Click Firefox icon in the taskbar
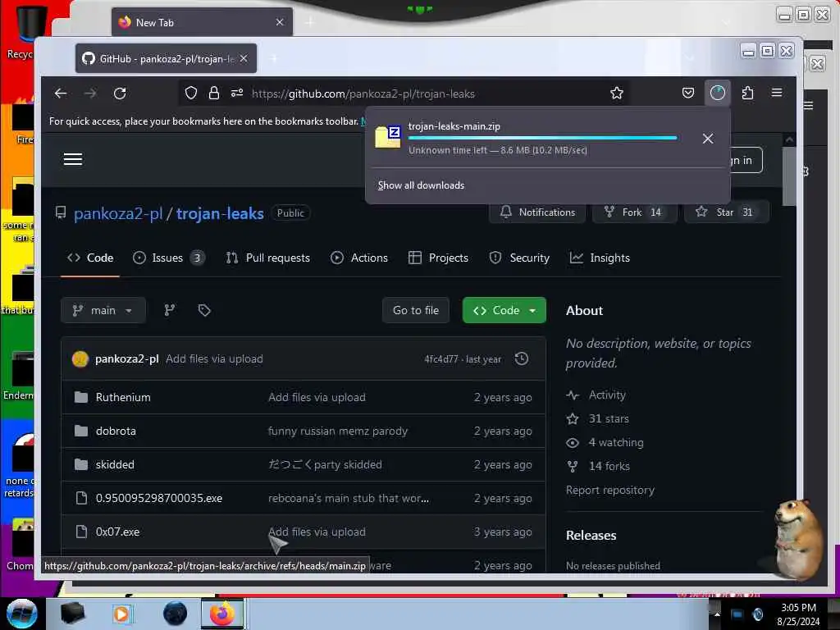 pos(221,614)
